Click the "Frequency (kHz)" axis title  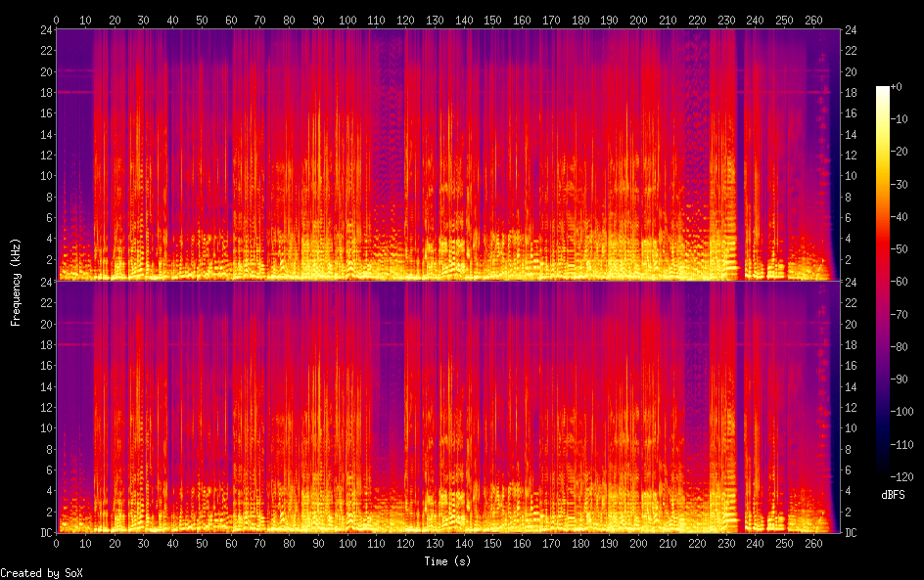(x=16, y=282)
